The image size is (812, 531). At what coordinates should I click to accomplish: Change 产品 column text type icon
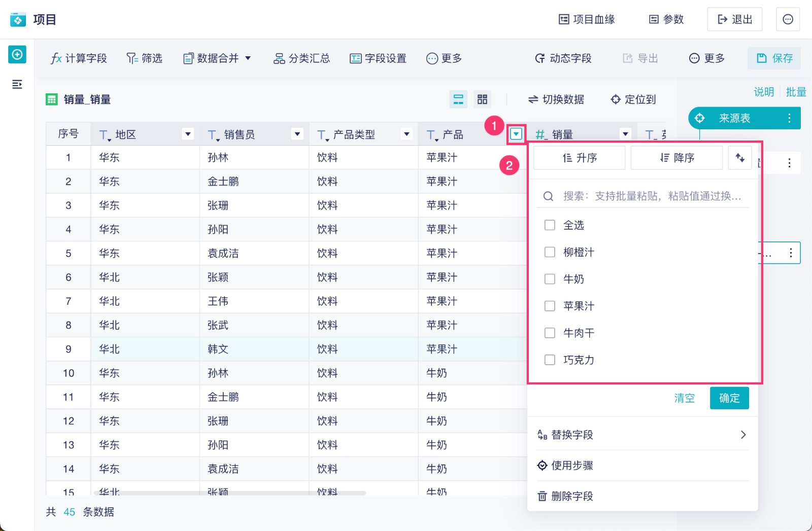(432, 135)
